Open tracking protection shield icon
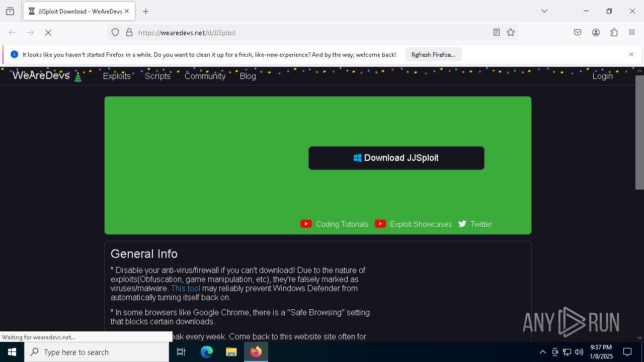644x362 pixels. tap(115, 33)
